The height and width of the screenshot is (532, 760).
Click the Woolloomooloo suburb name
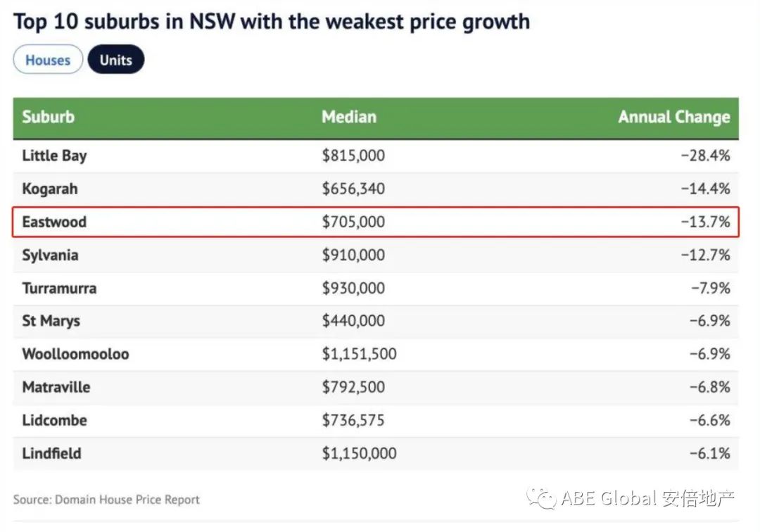[x=75, y=354]
